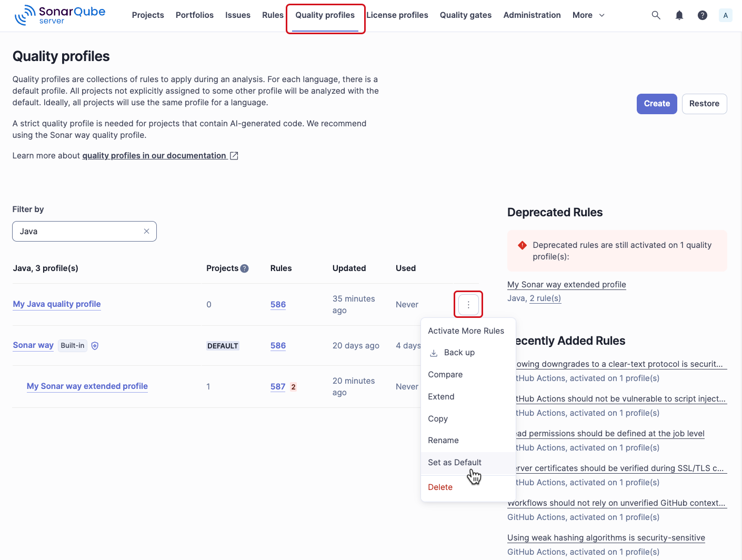This screenshot has height=560, width=742.
Task: Open the Sonar way profile link
Action: 33,345
